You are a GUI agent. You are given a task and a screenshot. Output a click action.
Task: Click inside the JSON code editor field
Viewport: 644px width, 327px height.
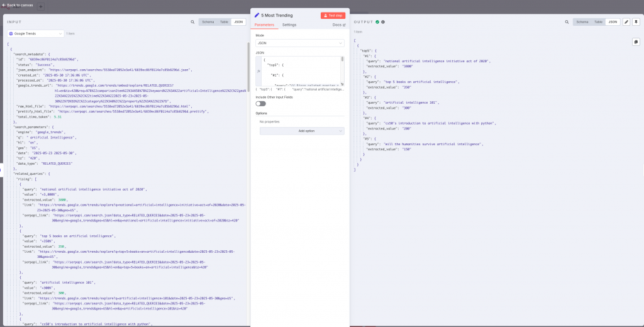click(x=299, y=70)
